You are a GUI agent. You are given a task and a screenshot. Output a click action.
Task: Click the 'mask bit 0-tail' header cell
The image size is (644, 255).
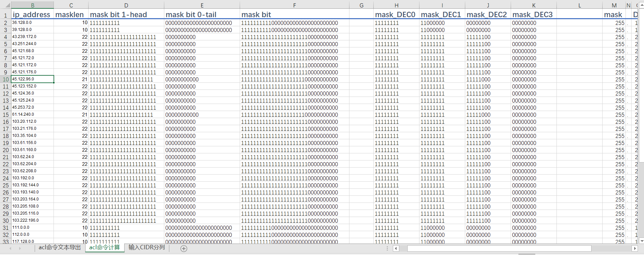pyautogui.click(x=202, y=15)
